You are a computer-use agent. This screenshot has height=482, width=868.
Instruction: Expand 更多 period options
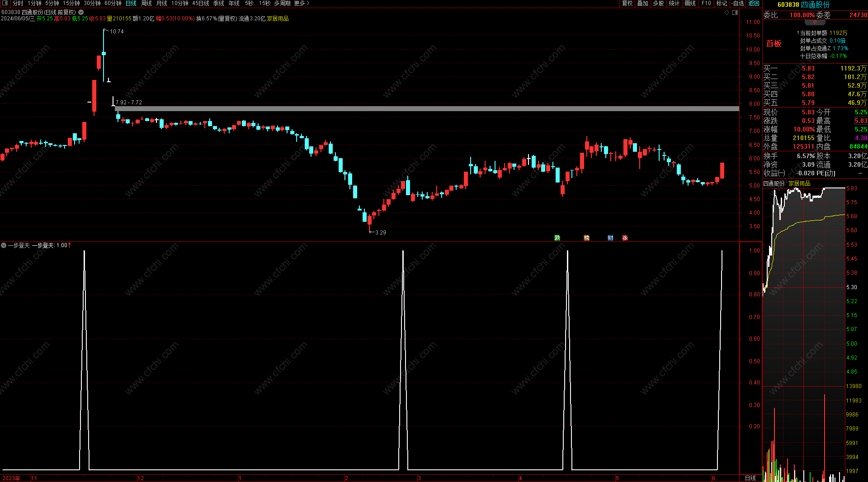(x=302, y=3)
